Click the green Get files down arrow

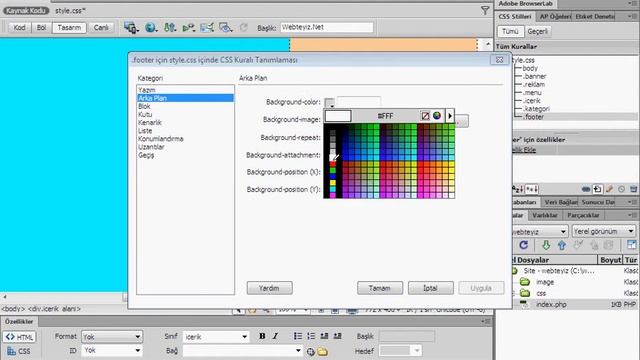pyautogui.click(x=546, y=245)
